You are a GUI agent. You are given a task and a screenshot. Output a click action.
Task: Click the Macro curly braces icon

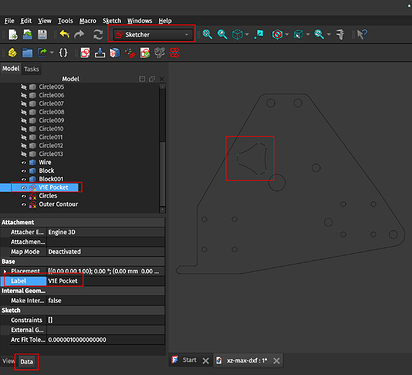[63, 53]
